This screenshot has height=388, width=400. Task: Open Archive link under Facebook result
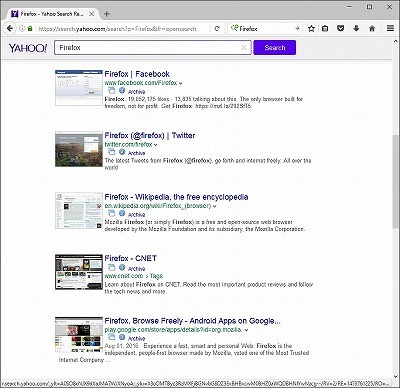pos(137,92)
